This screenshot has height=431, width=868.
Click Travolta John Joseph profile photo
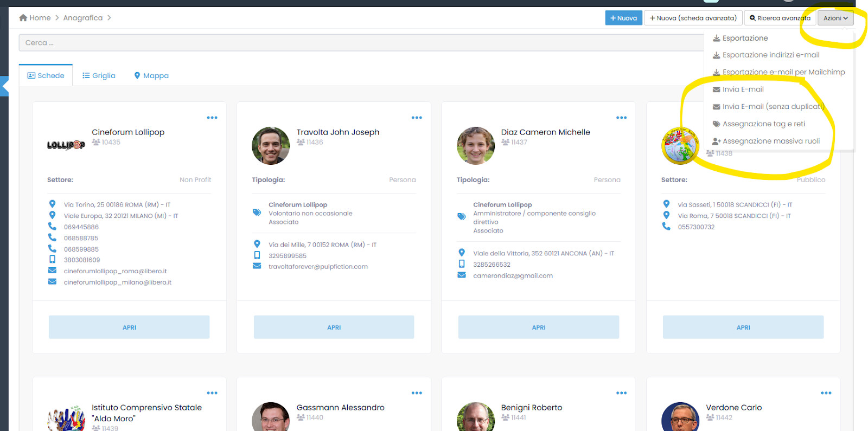coord(271,146)
